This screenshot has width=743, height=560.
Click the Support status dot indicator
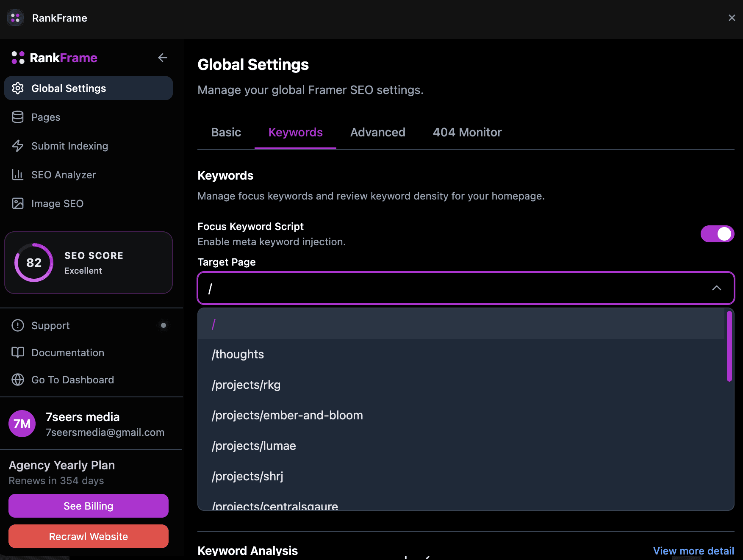164,325
